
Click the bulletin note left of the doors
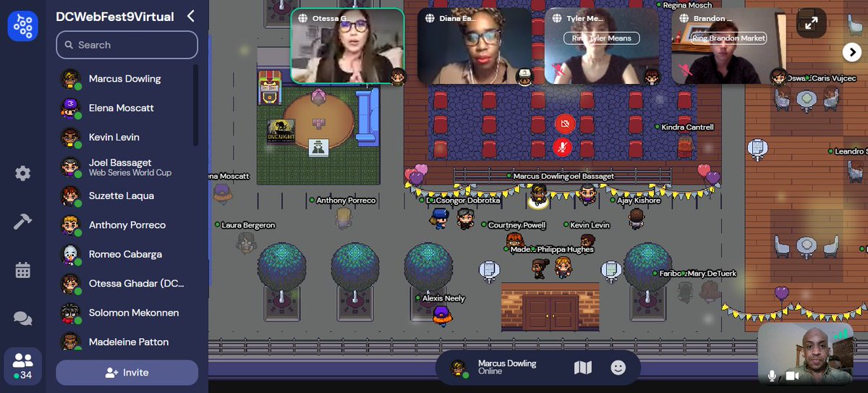click(x=489, y=271)
